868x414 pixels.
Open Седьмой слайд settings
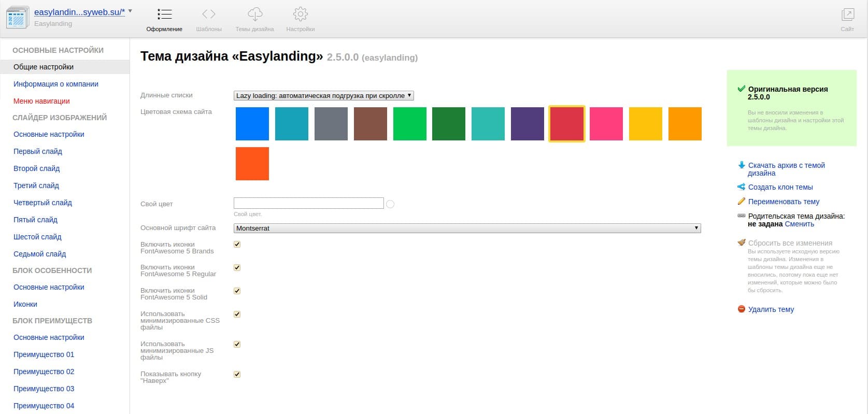[x=40, y=254]
